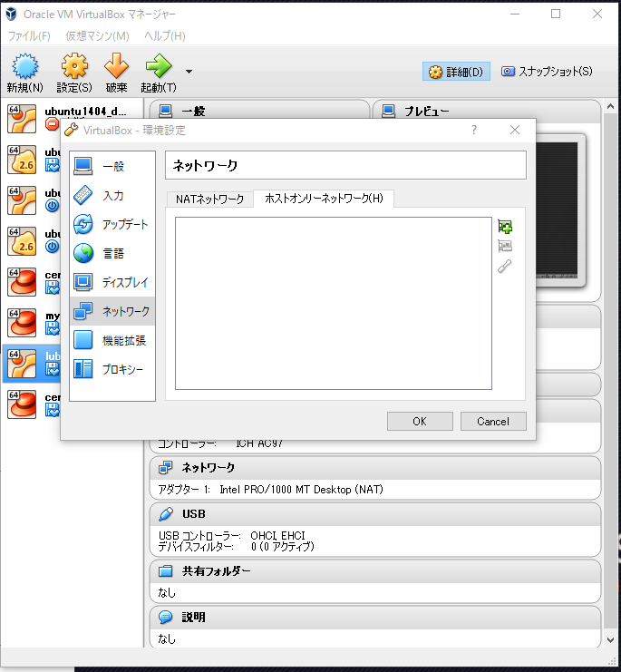Expand the dropdown arrow beside 起動(T)
Image resolution: width=621 pixels, height=672 pixels.
[189, 71]
